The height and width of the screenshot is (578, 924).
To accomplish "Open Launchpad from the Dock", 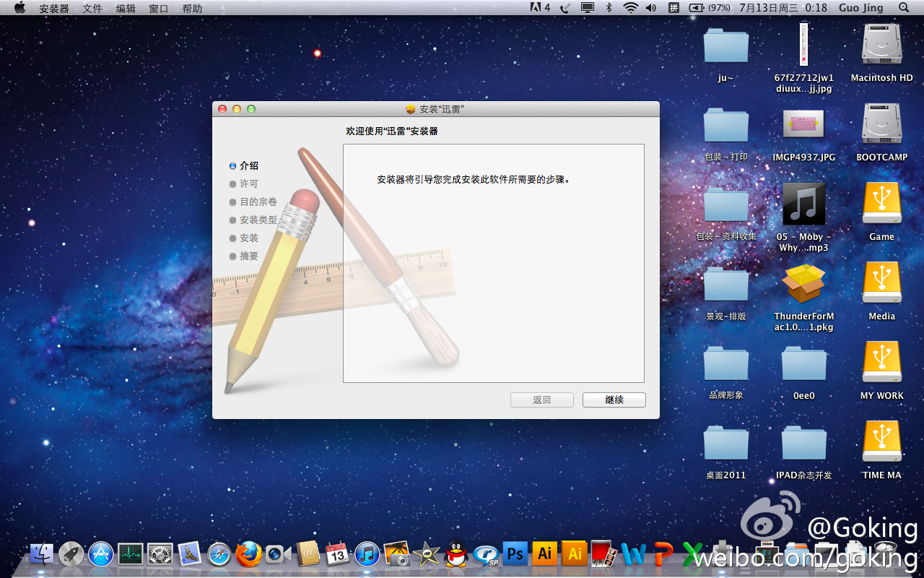I will [x=71, y=554].
